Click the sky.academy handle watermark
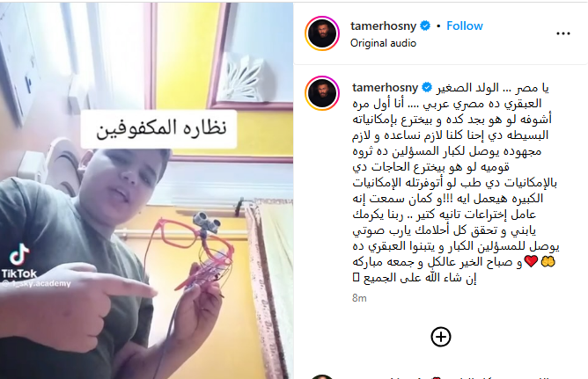588x379 pixels. (x=37, y=283)
